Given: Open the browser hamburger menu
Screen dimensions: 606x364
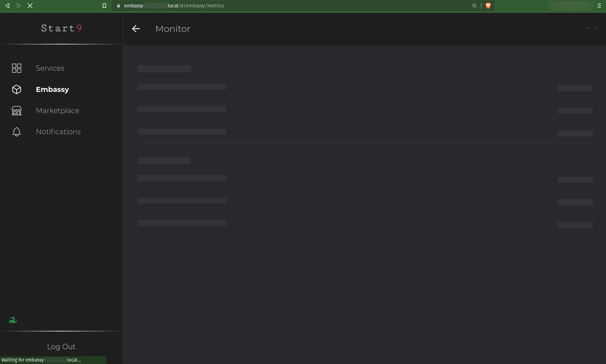Looking at the screenshot, I should click(599, 6).
